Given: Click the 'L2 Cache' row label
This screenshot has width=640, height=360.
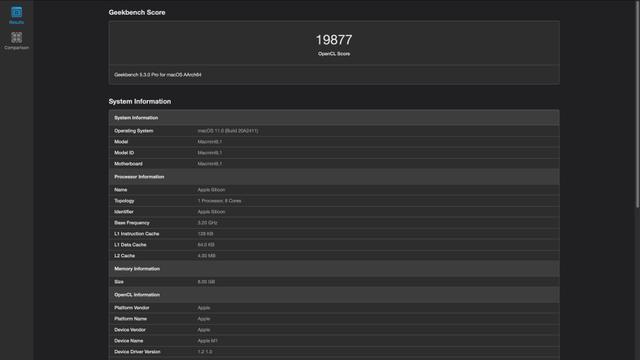Looking at the screenshot, I should click(124, 256).
